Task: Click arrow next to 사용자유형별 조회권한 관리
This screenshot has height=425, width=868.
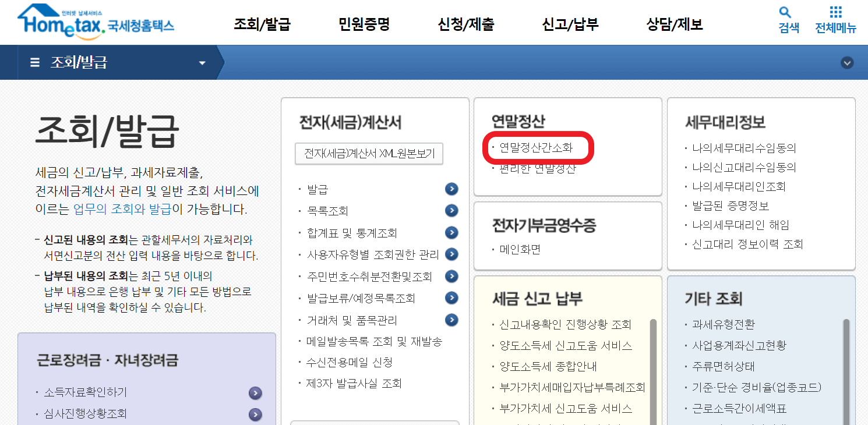Action: 451,254
